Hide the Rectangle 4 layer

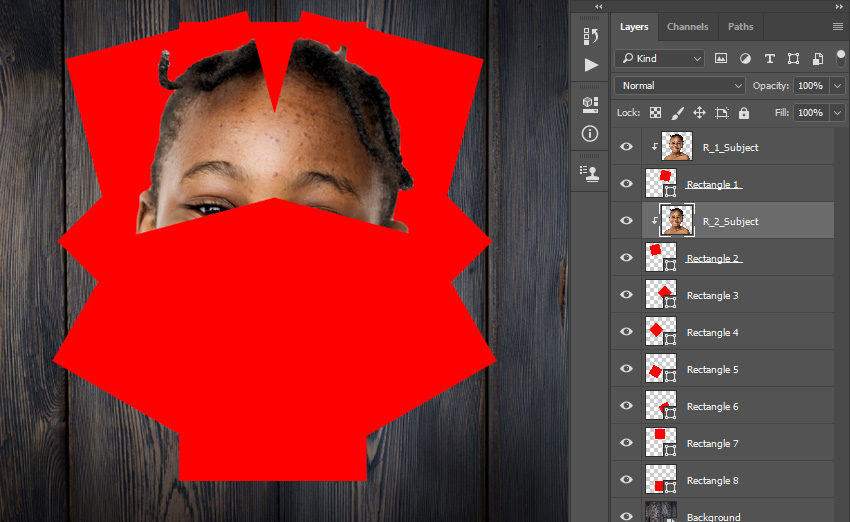pos(626,331)
